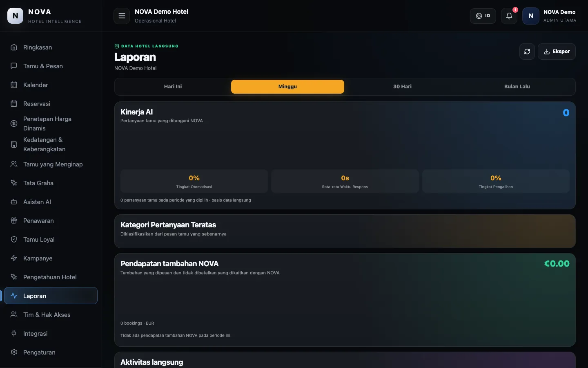Select the Kalender calendar icon
This screenshot has width=588, height=368.
click(14, 85)
